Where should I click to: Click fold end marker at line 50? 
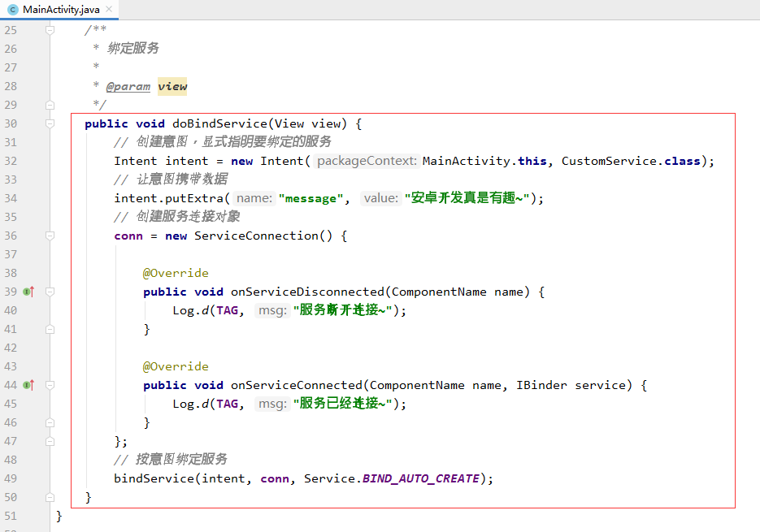50,498
